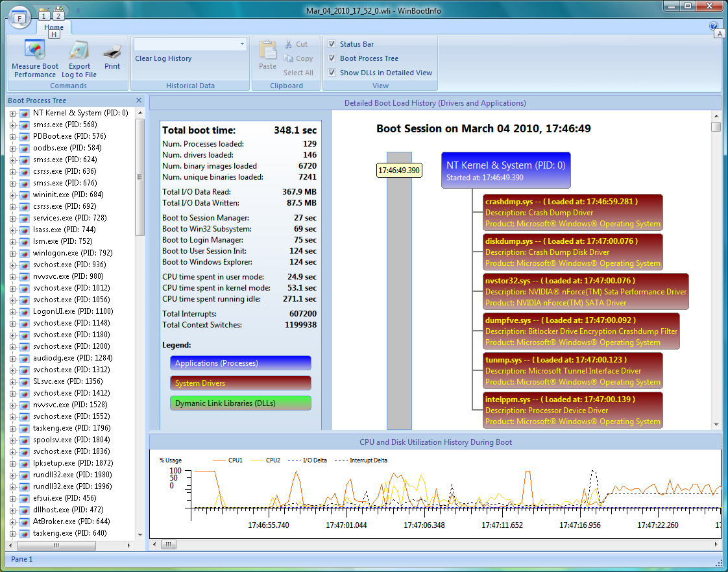Click the dumpfve.sys driver box
728x572 pixels.
581,331
